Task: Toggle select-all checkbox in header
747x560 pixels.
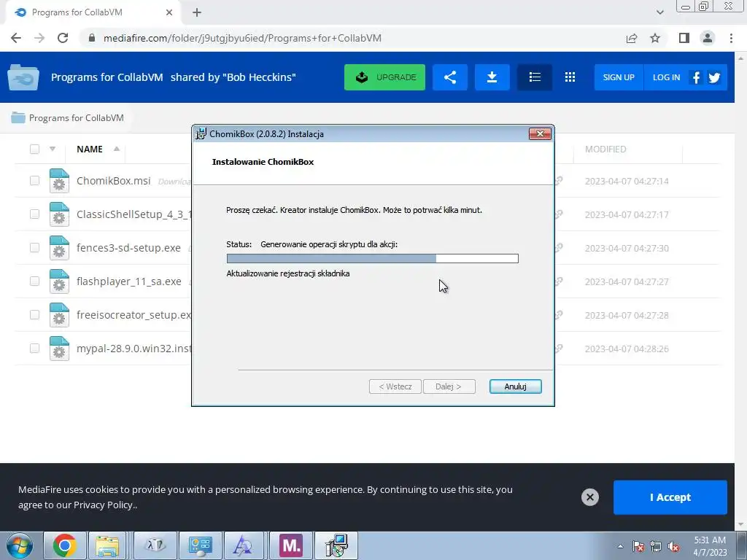Action: [x=34, y=149]
